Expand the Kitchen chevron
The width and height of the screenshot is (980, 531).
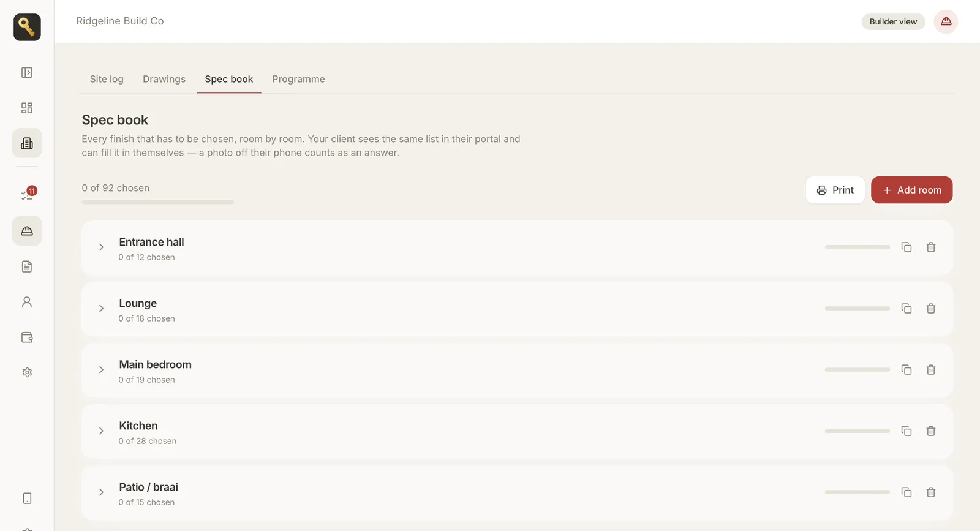click(101, 431)
